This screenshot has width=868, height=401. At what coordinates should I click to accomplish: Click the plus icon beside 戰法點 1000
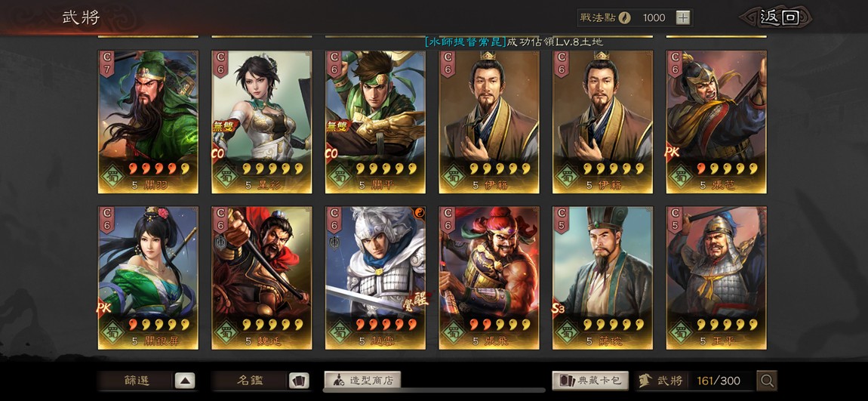[683, 17]
